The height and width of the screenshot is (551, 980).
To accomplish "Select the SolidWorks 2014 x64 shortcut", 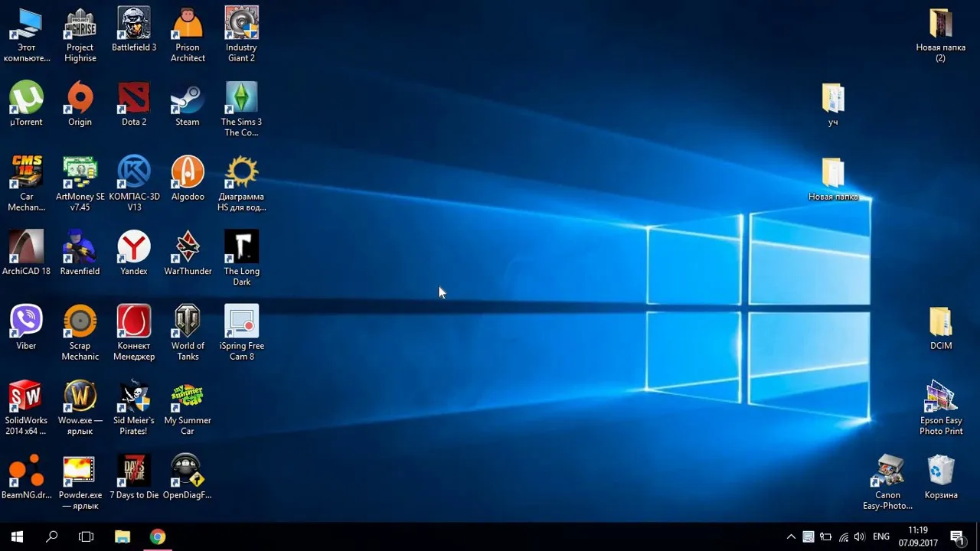I will tap(27, 408).
